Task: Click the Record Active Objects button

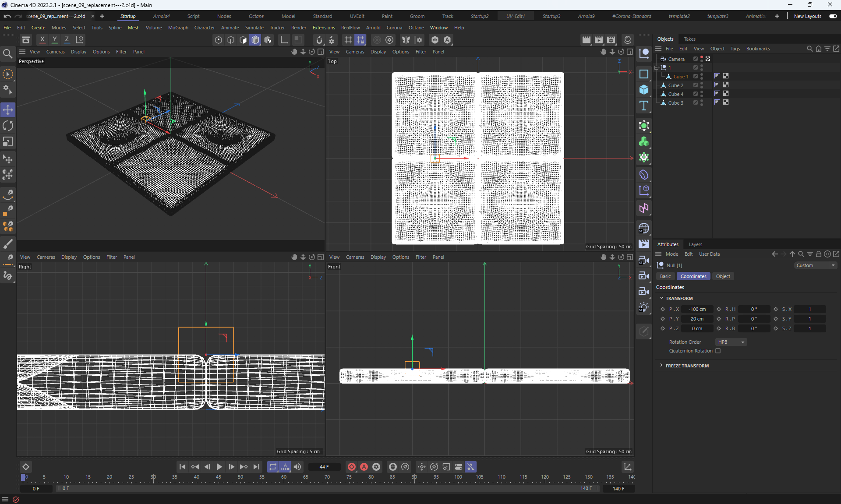Action: [351, 467]
